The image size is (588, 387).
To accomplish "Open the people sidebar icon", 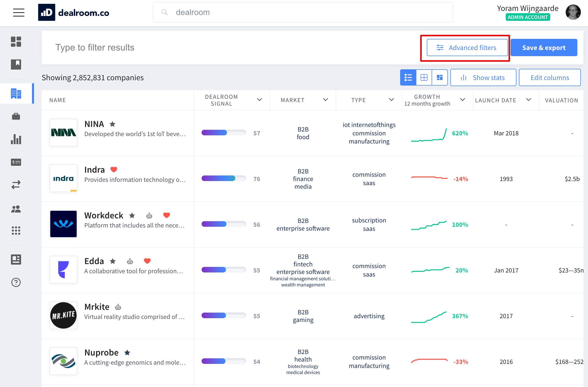I will [16, 209].
